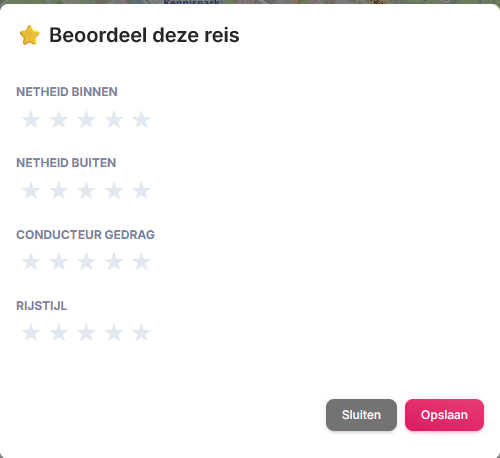This screenshot has height=458, width=500.
Task: Rate Rijstijl with two stars
Action: [59, 332]
